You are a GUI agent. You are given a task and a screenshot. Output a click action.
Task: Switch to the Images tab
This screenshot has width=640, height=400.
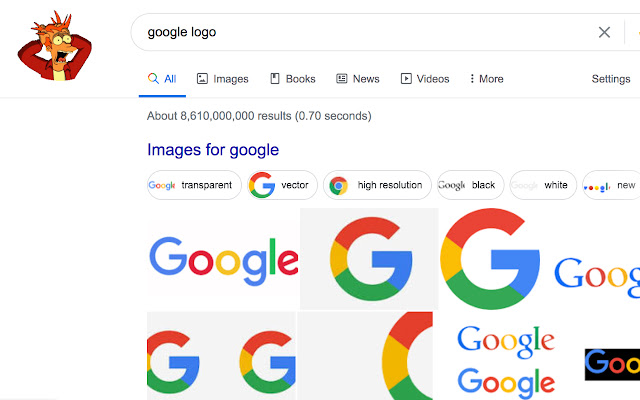coord(222,79)
